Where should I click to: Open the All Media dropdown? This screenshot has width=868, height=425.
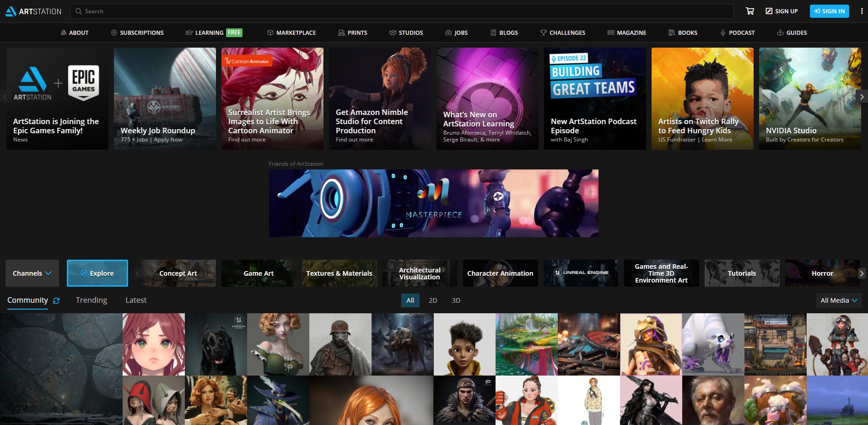point(839,300)
